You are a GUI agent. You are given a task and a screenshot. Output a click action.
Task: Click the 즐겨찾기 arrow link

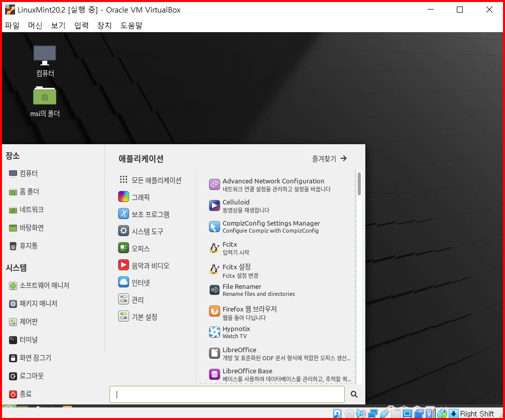point(329,158)
